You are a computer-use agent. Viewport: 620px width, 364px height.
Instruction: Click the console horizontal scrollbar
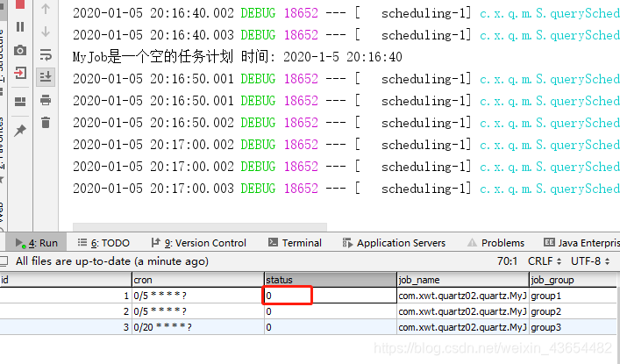tap(200, 227)
